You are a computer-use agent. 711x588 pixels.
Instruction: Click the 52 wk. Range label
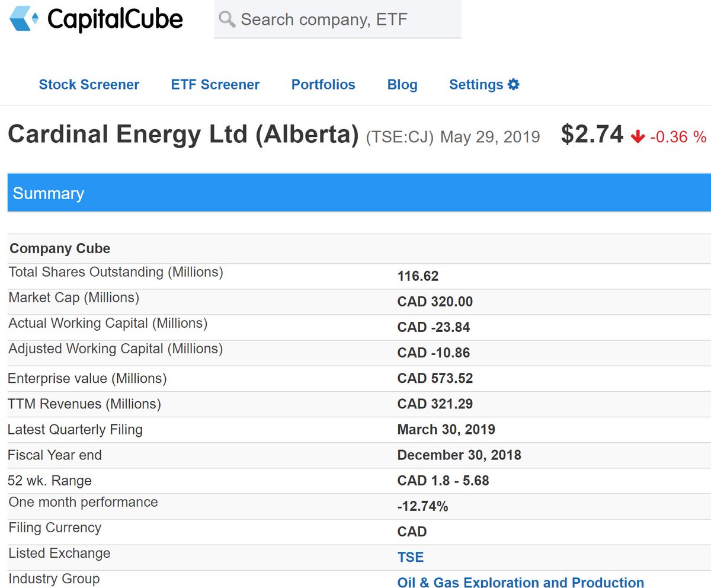tap(50, 481)
